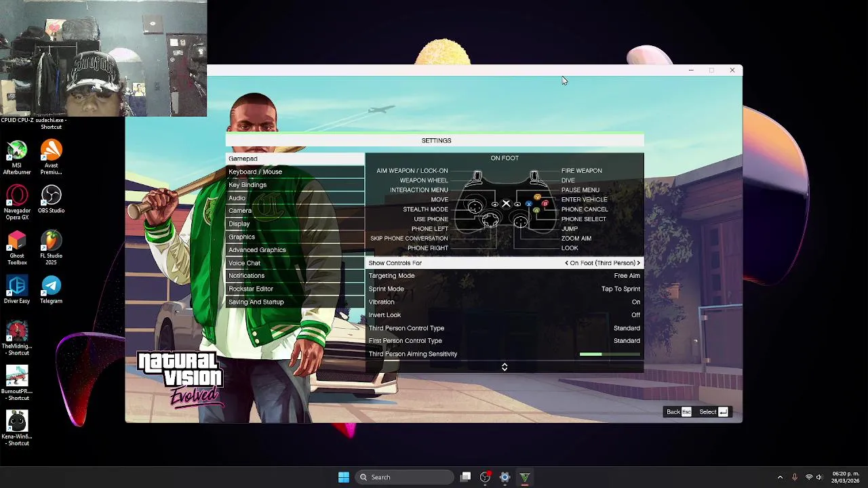This screenshot has width=868, height=488.
Task: Open the Wi-Fi network tray icon
Action: [808, 477]
